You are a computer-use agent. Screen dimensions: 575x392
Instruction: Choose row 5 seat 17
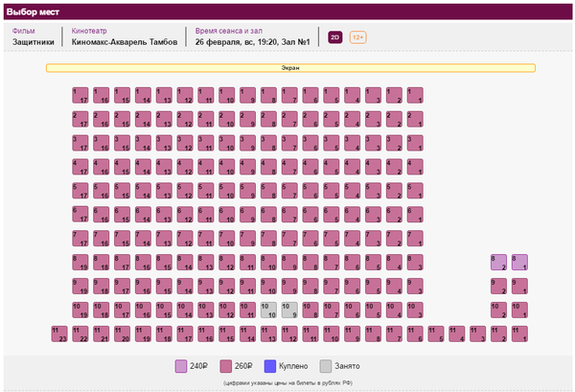[80, 191]
